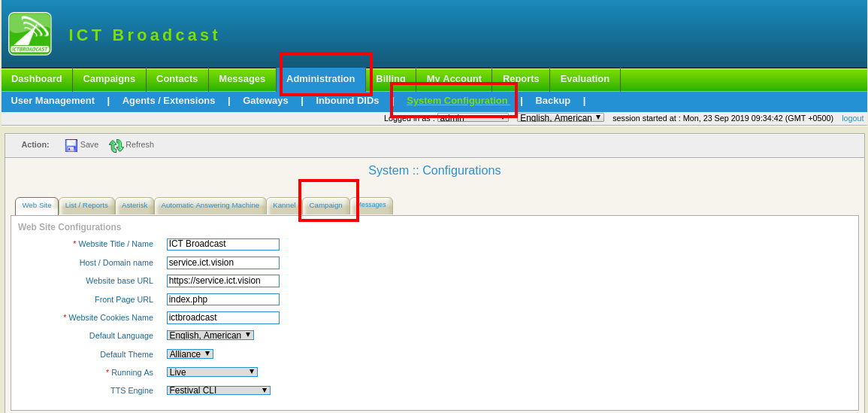
Task: Open the Evaluation menu
Action: [x=585, y=79]
